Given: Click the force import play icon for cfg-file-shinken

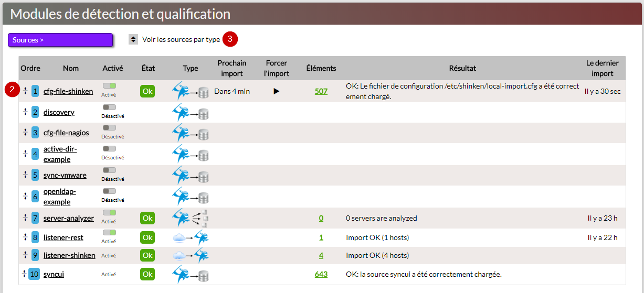Looking at the screenshot, I should (277, 91).
